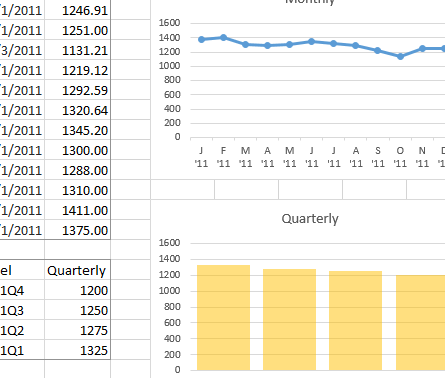Select the tallest yellow bar in Quarterly chart
Viewport: 445px width, 378px height.
[x=223, y=317]
